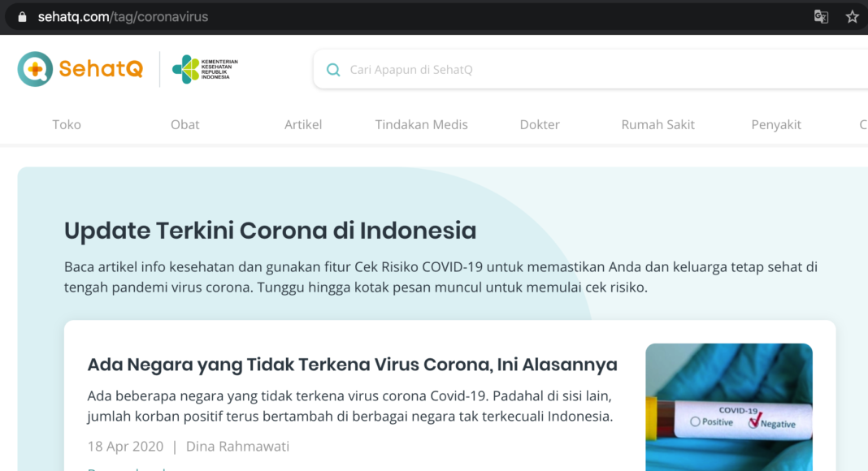The image size is (868, 471).
Task: Open article 'Ada Negara yang Tidak Terkena Virus Corona'
Action: click(x=352, y=365)
